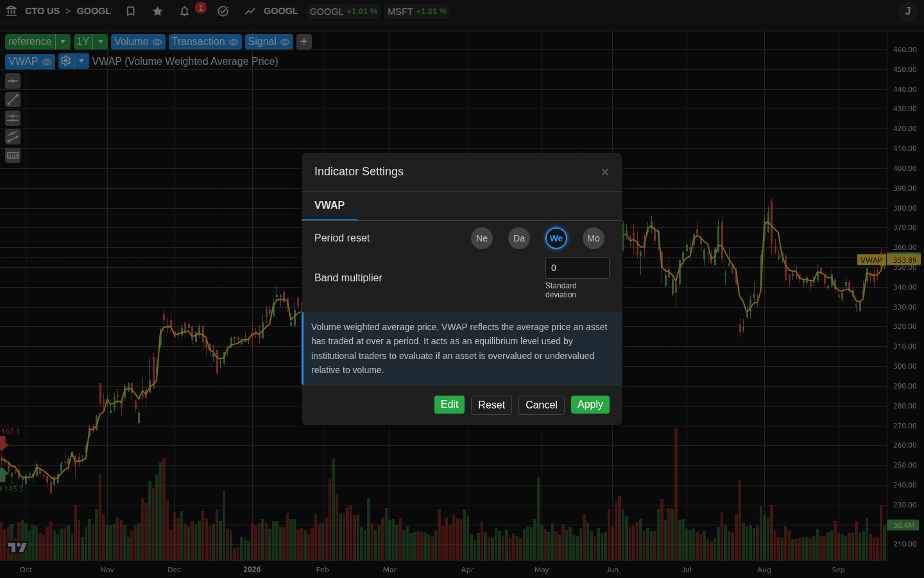Select the trend line drawing tool
The width and height of the screenshot is (924, 578).
click(13, 100)
